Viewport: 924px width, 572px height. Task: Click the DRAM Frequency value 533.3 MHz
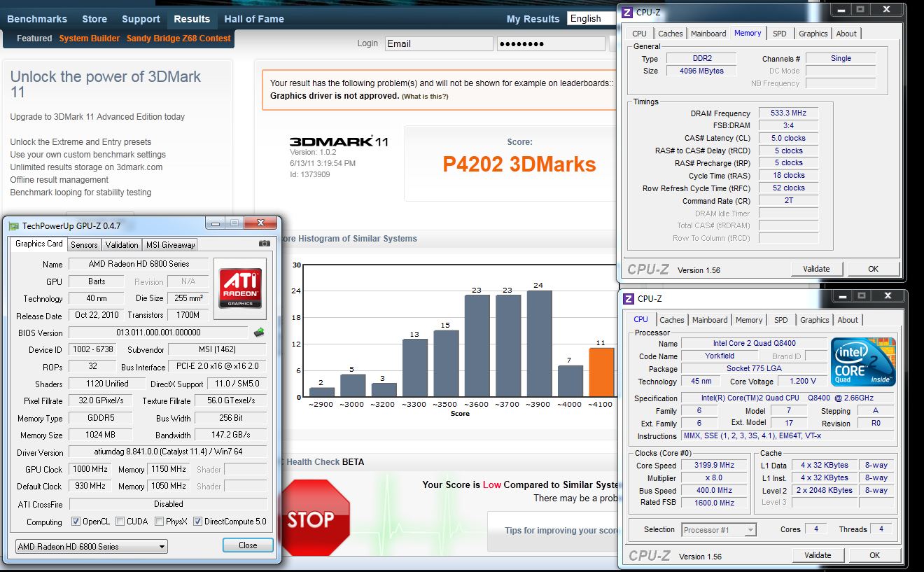point(788,113)
